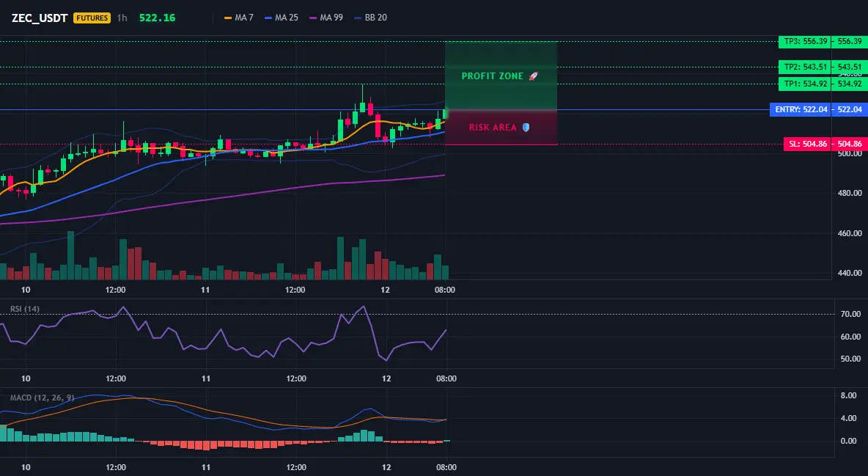
Task: Click the 70.00 RSI axis value
Action: coord(850,314)
